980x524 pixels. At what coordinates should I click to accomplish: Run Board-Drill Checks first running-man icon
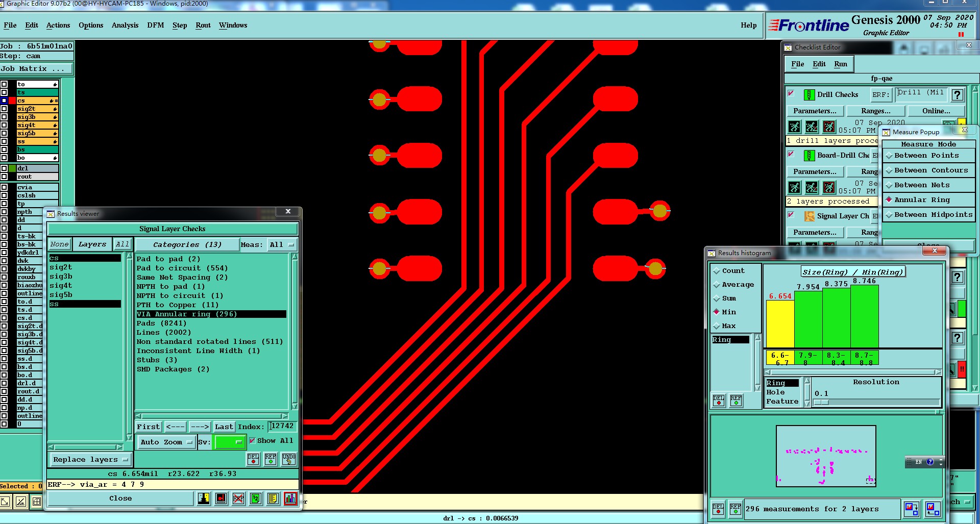(x=795, y=187)
